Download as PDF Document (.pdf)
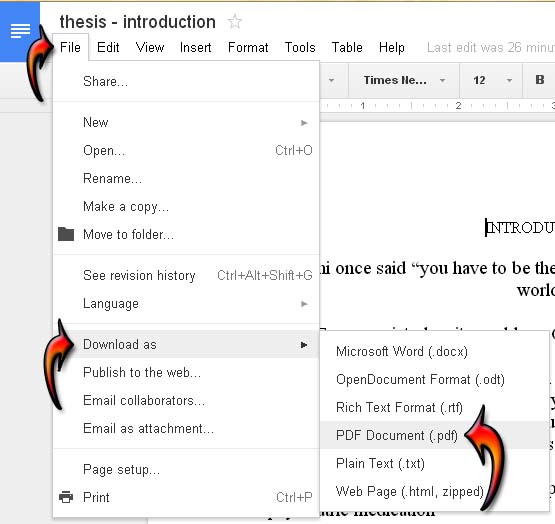Image resolution: width=555 pixels, height=524 pixels. [434, 435]
